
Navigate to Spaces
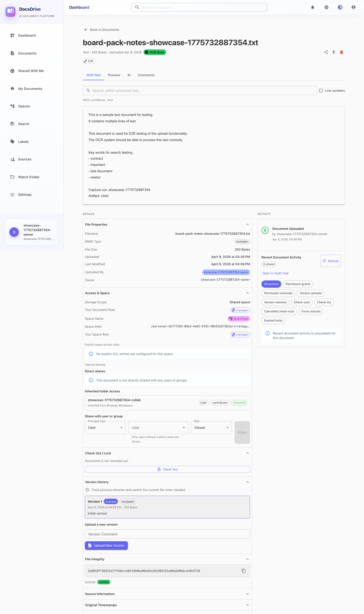tap(32, 106)
